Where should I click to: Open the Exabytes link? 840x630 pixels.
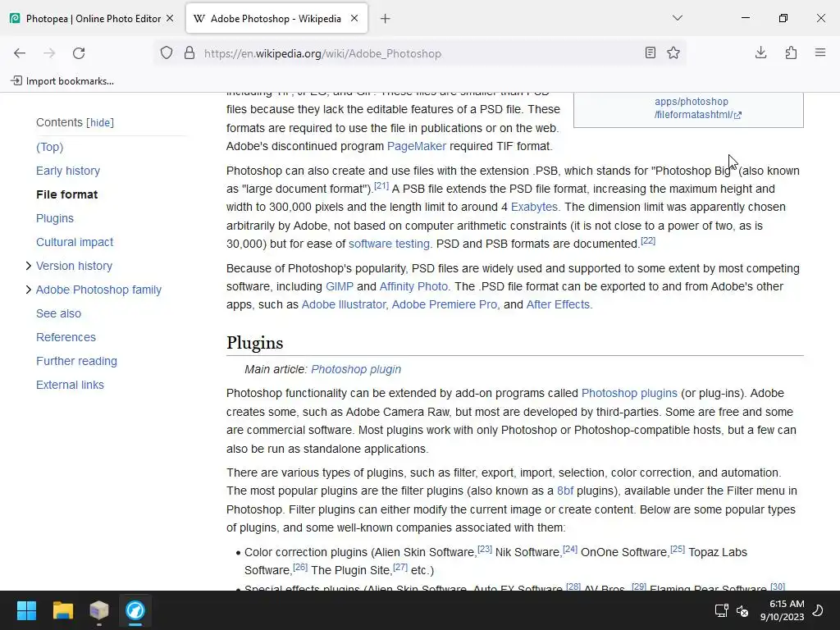coord(533,208)
